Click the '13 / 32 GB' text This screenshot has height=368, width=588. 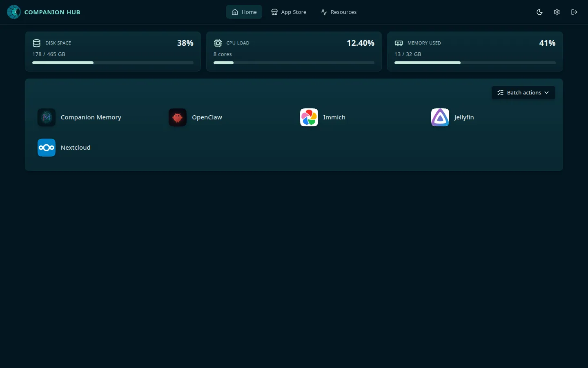pos(408,54)
